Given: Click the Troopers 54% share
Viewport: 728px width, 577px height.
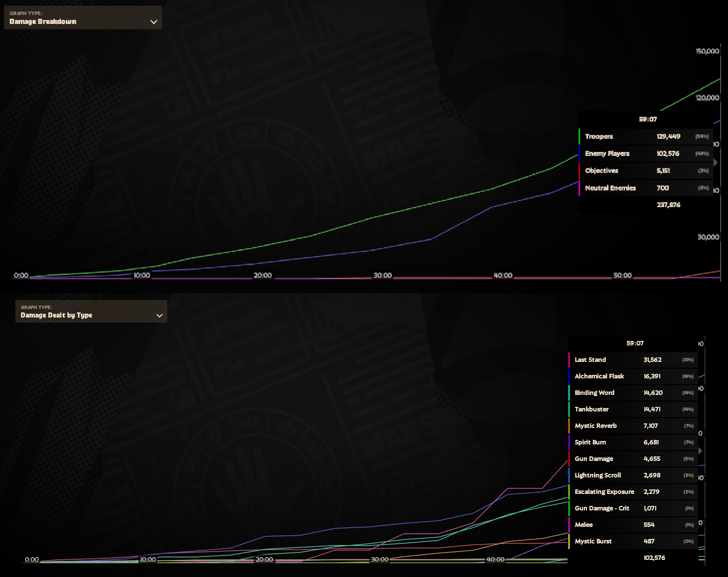Looking at the screenshot, I should [702, 137].
